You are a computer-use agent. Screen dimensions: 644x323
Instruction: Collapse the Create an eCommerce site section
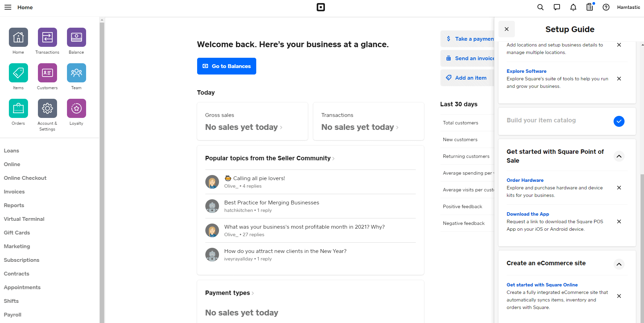619,264
